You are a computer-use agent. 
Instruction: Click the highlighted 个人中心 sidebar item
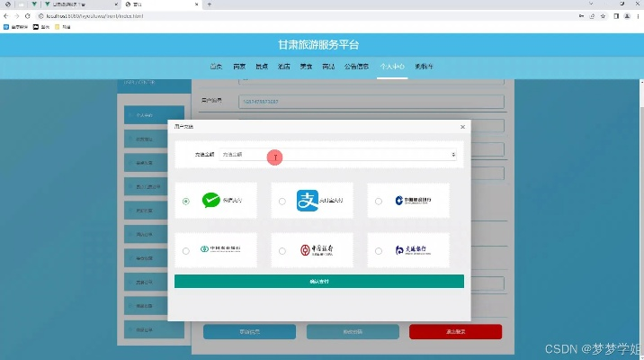154,115
